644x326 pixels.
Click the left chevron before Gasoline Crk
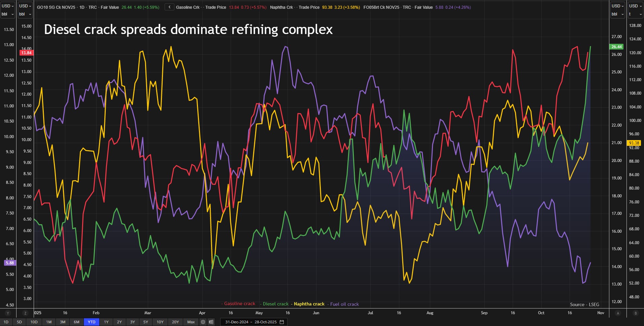click(x=169, y=7)
